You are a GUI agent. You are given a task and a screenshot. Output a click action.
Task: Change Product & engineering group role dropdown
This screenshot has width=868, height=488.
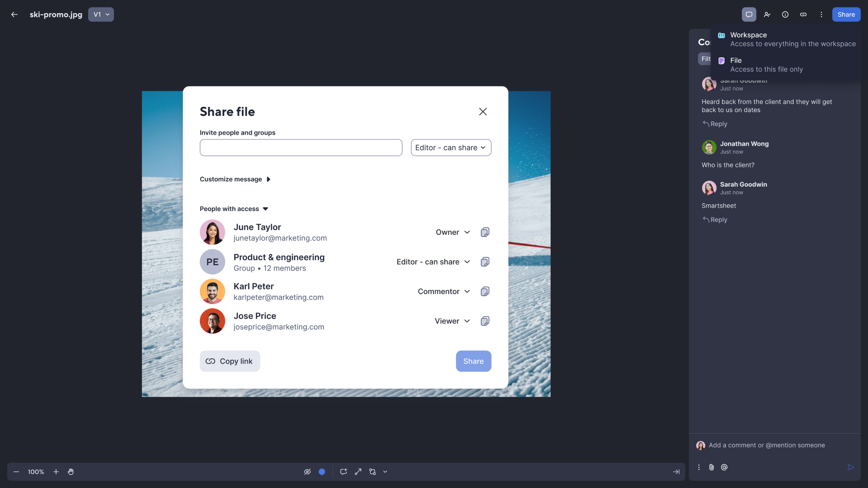433,262
